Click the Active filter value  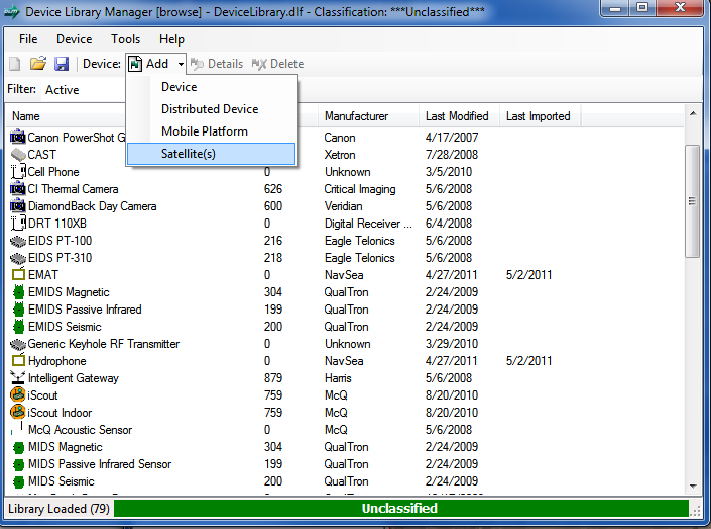click(x=62, y=90)
